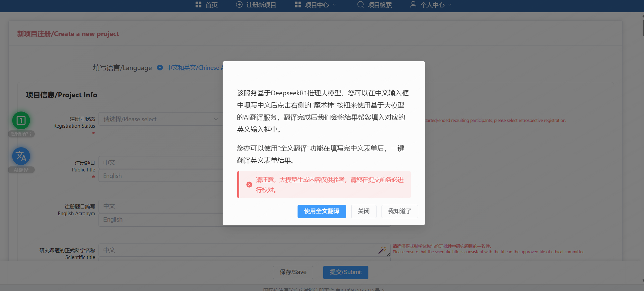
Task: Select 中文和英文/Chinese language radio button
Action: pos(160,68)
